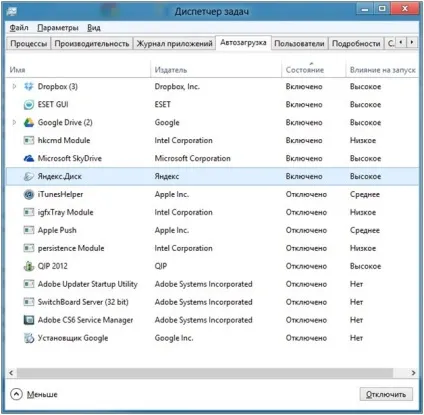Switch to the Процессы tab
424x415 pixels.
(x=28, y=44)
